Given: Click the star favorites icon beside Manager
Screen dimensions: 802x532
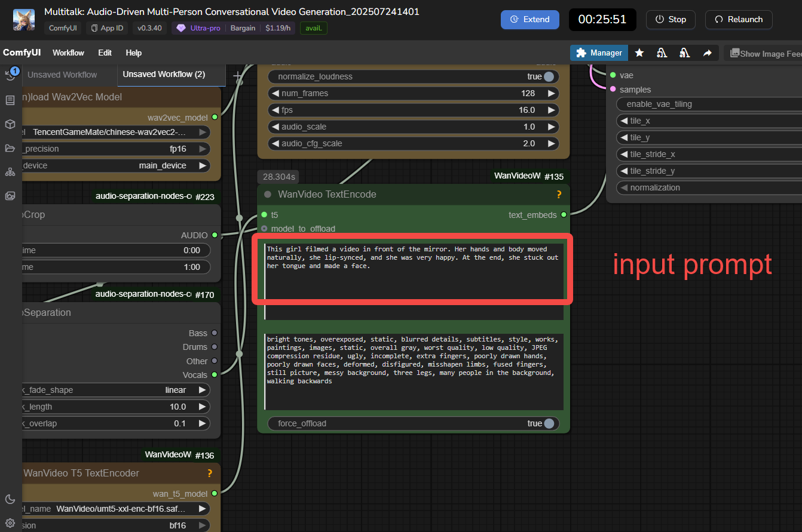Looking at the screenshot, I should coord(639,53).
